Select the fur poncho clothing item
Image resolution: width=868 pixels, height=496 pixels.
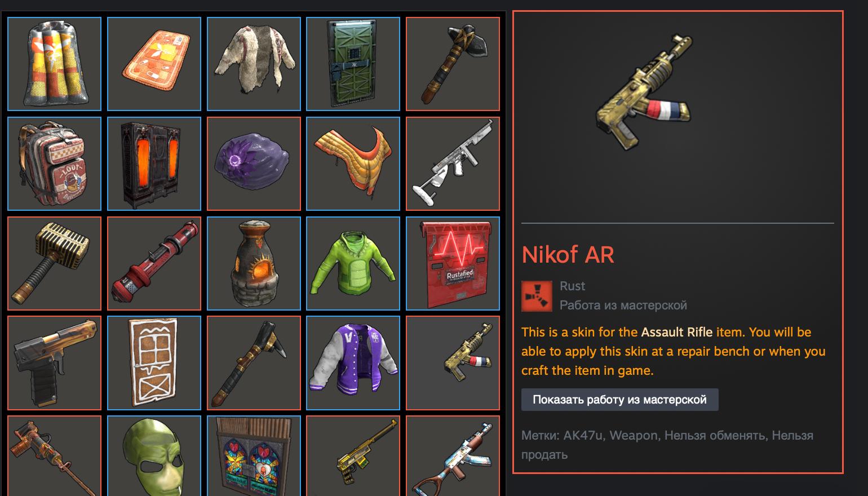click(x=254, y=64)
